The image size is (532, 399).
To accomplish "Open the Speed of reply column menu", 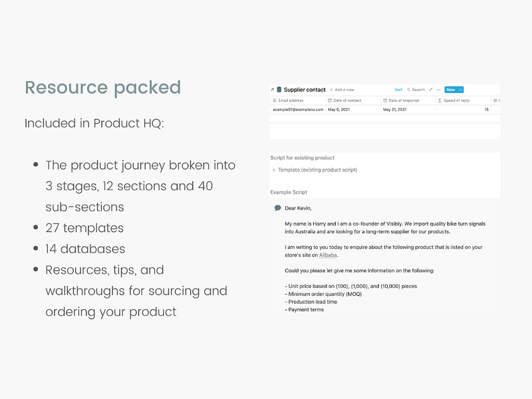I will coord(456,100).
